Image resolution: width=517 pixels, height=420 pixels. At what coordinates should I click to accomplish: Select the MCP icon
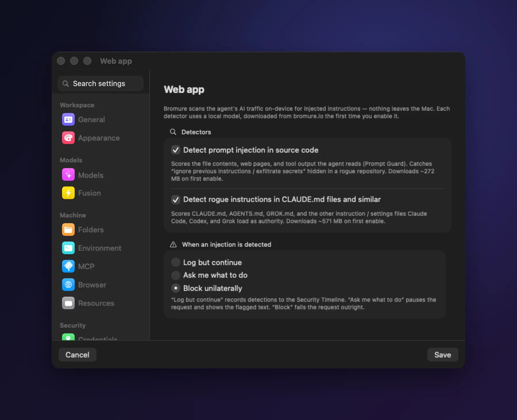68,267
